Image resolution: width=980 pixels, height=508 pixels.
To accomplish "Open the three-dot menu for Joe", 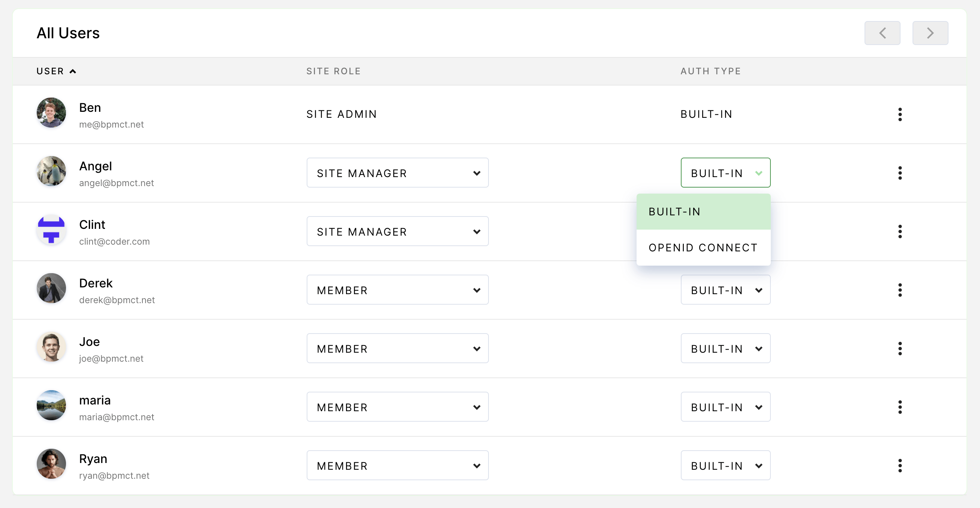I will pos(900,349).
